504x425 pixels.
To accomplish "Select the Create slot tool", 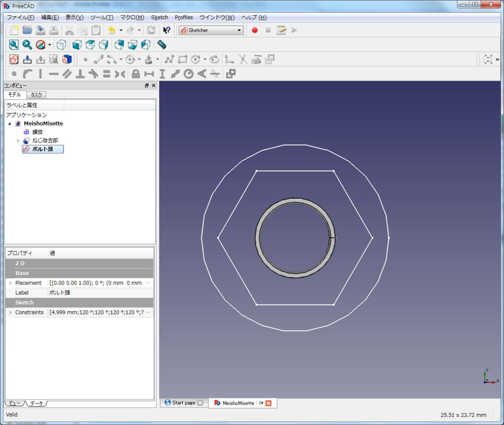I will pyautogui.click(x=215, y=60).
